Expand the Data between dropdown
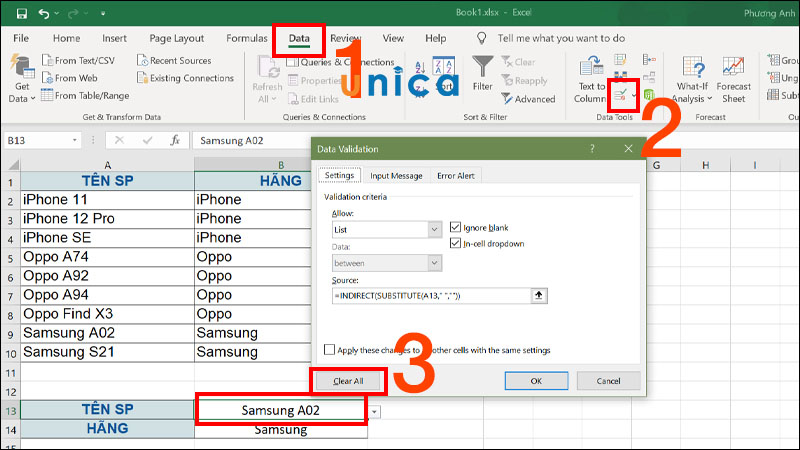The width and height of the screenshot is (800, 450). pyautogui.click(x=434, y=263)
